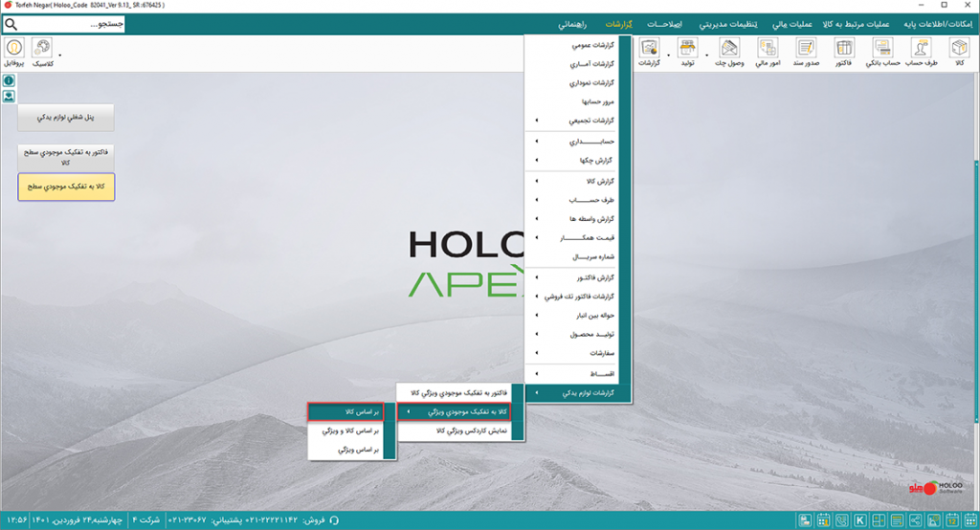The height and width of the screenshot is (530, 980).
Task: Click the picture icon on left sidebar
Action: (9, 97)
